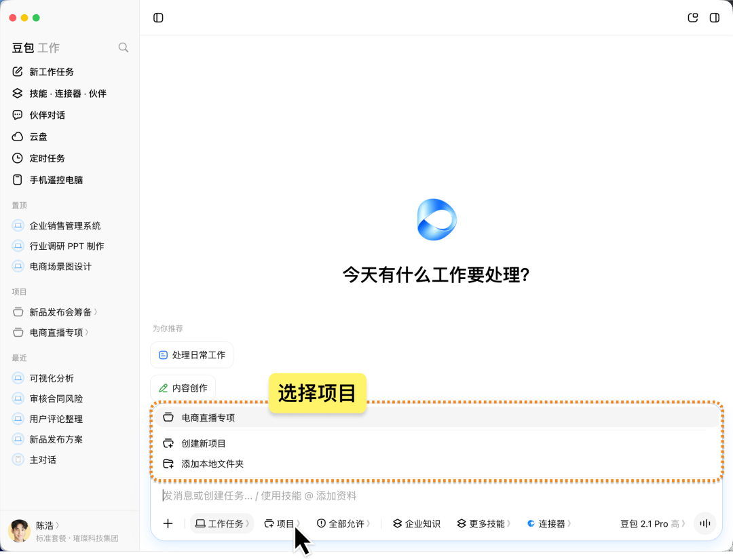Toggle 企业知识 skill

417,523
